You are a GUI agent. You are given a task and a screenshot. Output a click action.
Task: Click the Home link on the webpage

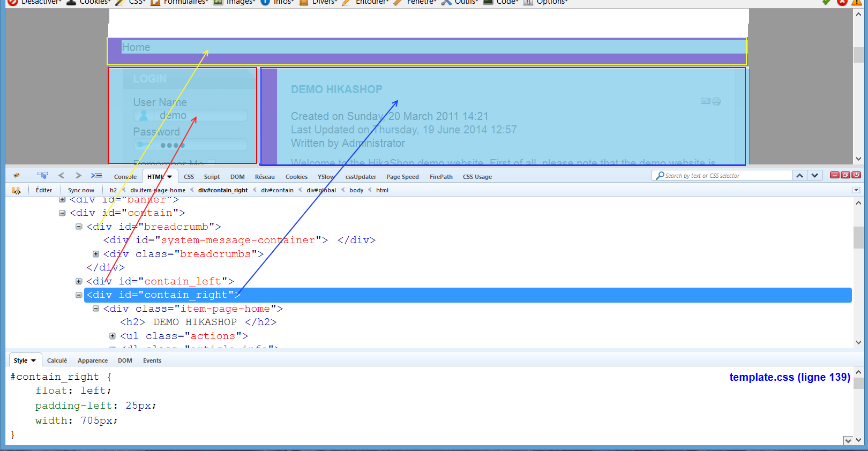pyautogui.click(x=136, y=47)
